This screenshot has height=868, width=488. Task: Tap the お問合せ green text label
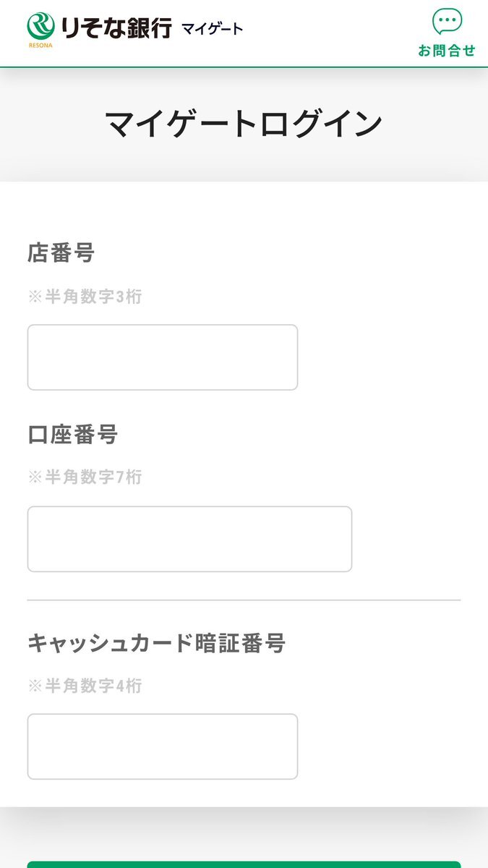click(447, 51)
